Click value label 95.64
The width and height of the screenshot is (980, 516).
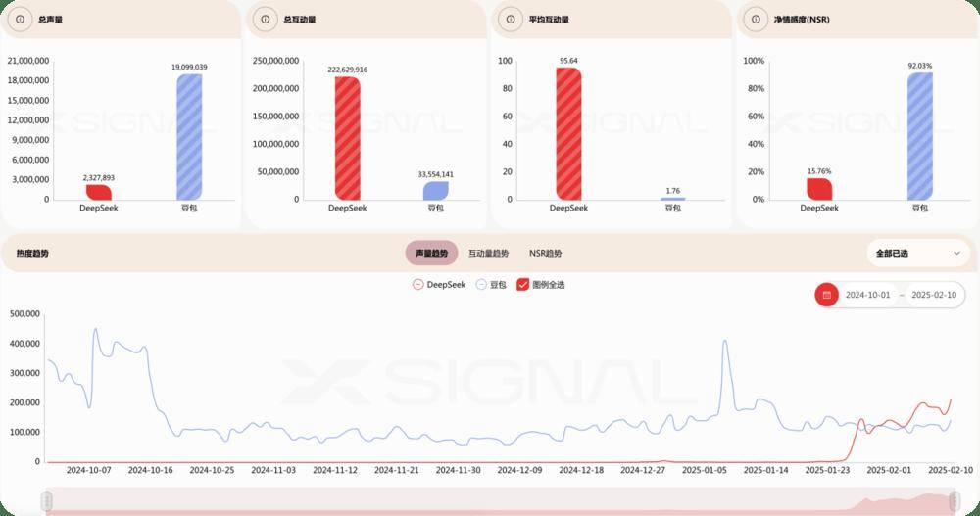coord(568,61)
